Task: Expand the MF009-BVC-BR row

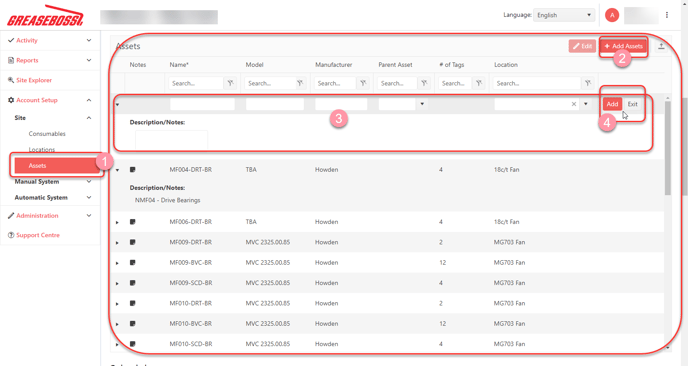Action: 117,263
